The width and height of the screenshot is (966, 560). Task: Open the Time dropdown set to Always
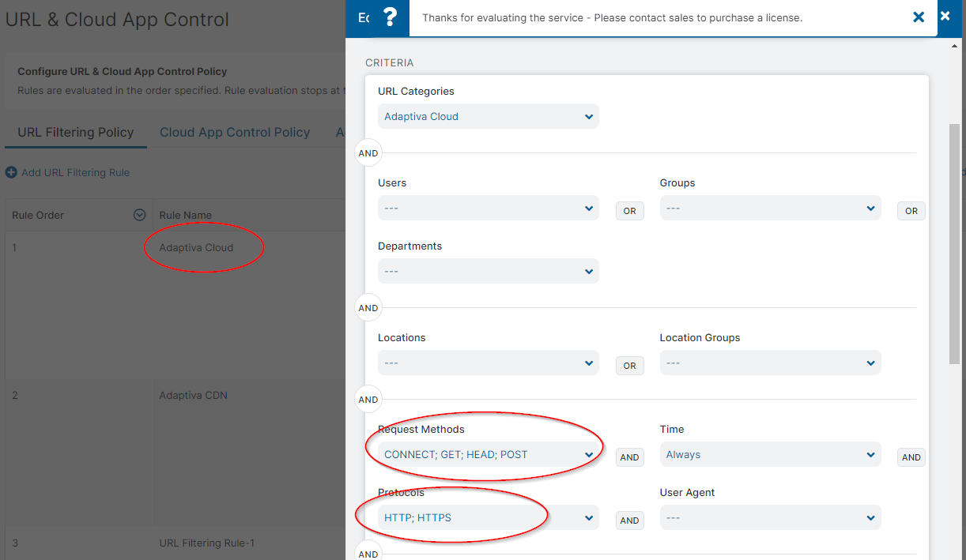[x=770, y=454]
